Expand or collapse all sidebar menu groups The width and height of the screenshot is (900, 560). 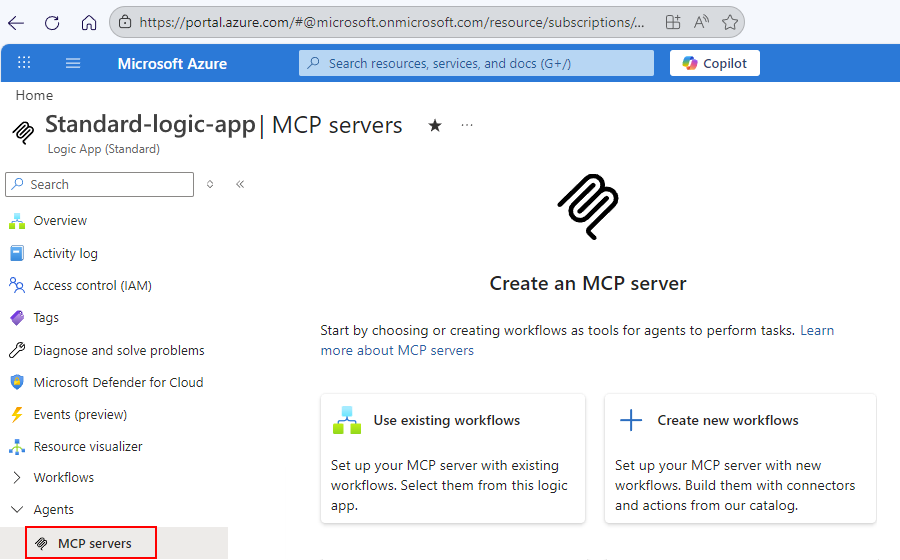[x=210, y=184]
